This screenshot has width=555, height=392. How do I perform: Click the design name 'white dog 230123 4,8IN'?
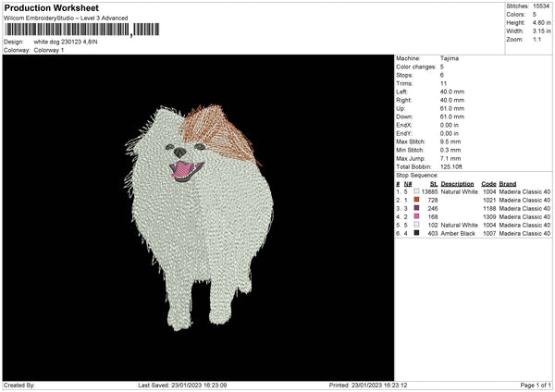tap(66, 42)
